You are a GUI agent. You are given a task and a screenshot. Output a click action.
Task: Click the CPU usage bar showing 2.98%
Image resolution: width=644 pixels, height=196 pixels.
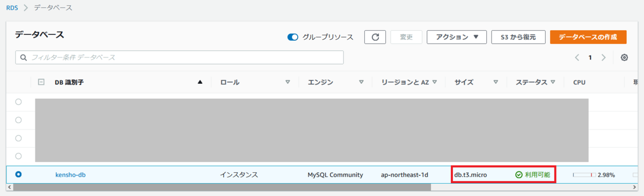(585, 175)
